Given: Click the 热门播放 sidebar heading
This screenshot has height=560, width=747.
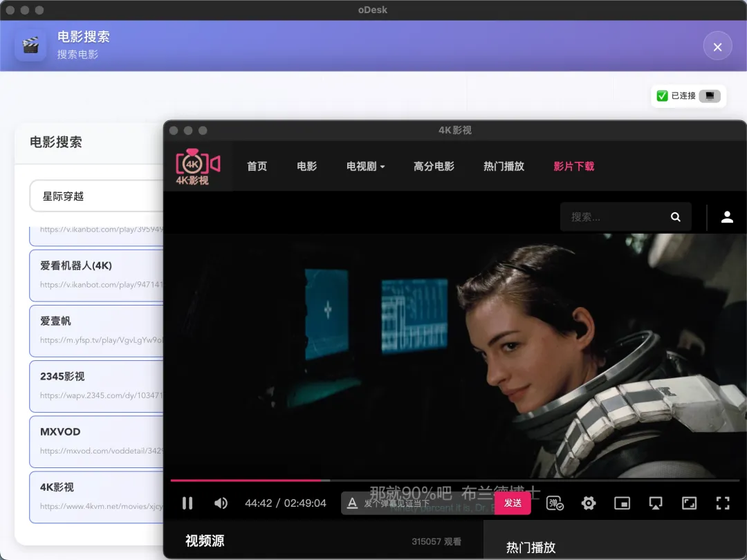Looking at the screenshot, I should 531,547.
